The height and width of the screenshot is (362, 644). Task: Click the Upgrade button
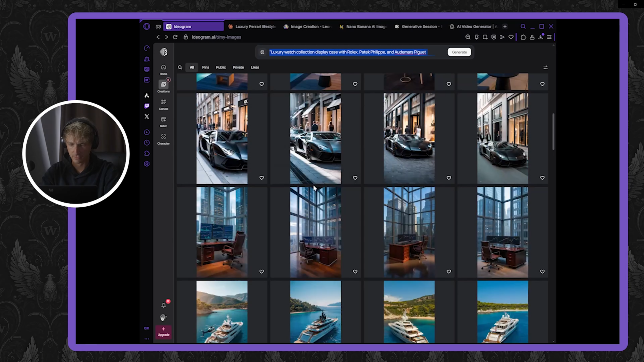163,332
